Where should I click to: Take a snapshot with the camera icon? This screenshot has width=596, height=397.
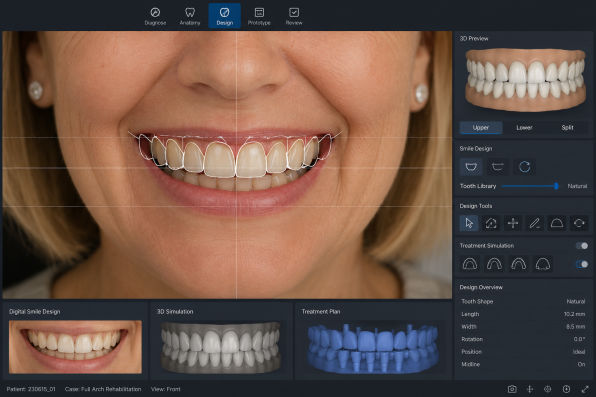coord(512,389)
